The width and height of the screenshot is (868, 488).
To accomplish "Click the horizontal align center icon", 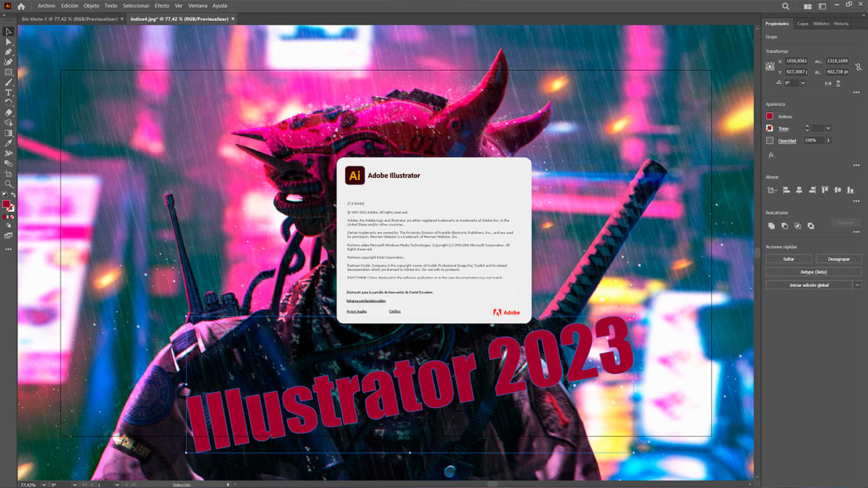I will [x=799, y=190].
